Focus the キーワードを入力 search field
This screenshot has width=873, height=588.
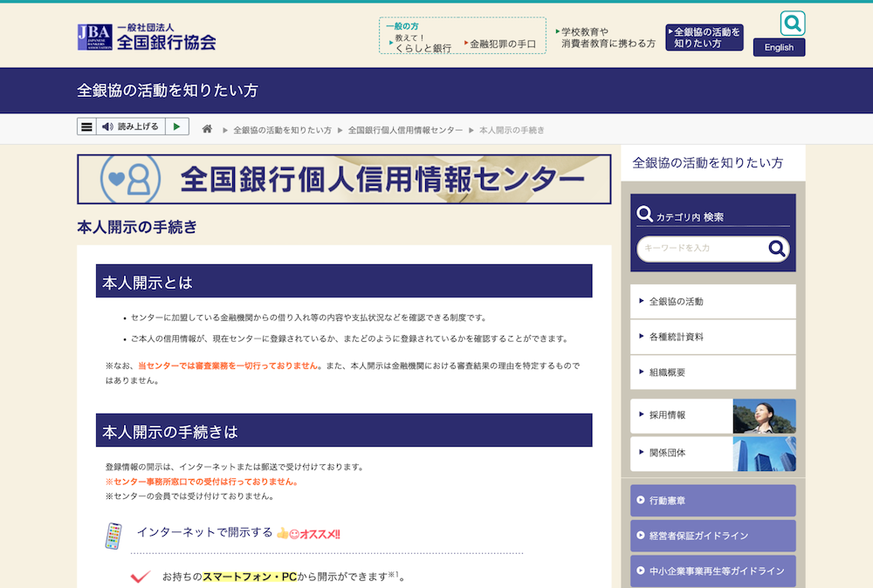(x=702, y=248)
